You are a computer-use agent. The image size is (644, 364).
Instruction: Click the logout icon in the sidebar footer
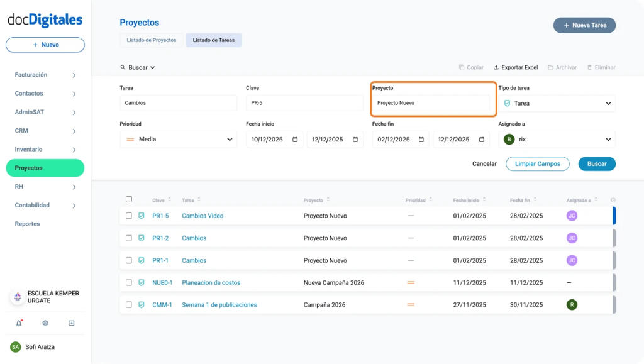pyautogui.click(x=71, y=323)
